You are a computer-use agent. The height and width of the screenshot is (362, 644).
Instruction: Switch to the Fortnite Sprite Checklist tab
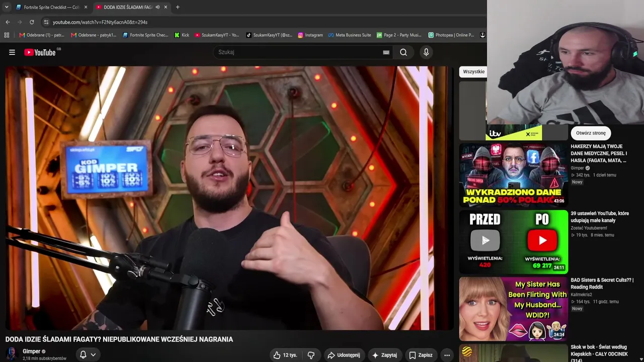click(x=51, y=7)
